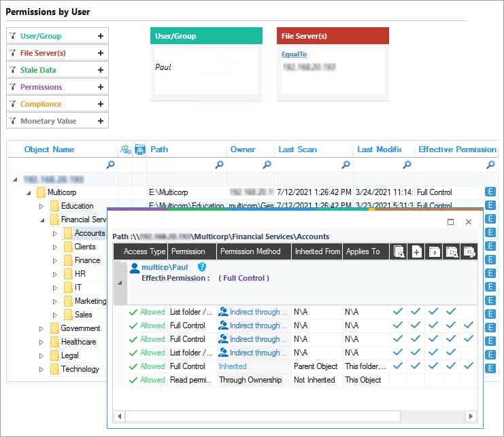This screenshot has width=504, height=437.
Task: Click the add plus on User/Group filter
Action: (101, 36)
